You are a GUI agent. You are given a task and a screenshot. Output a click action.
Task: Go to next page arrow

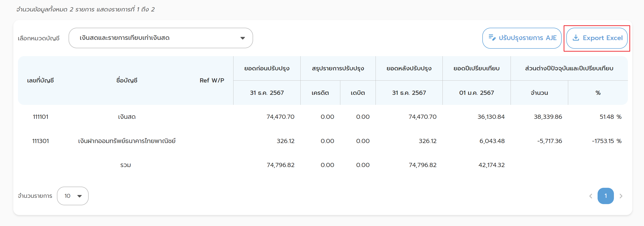(x=621, y=196)
